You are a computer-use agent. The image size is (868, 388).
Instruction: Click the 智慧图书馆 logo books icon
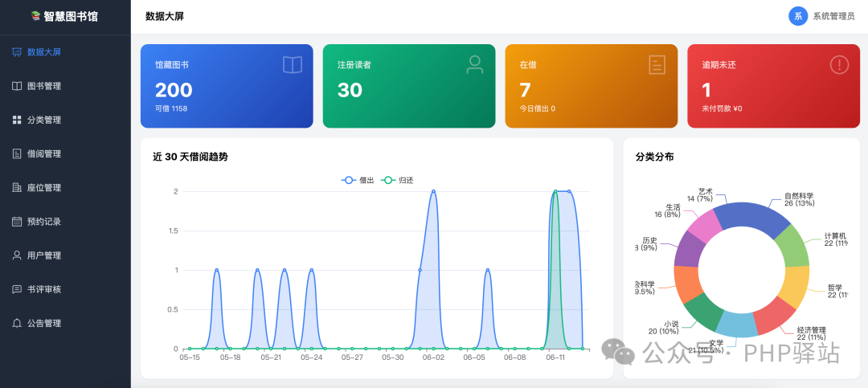click(x=35, y=17)
